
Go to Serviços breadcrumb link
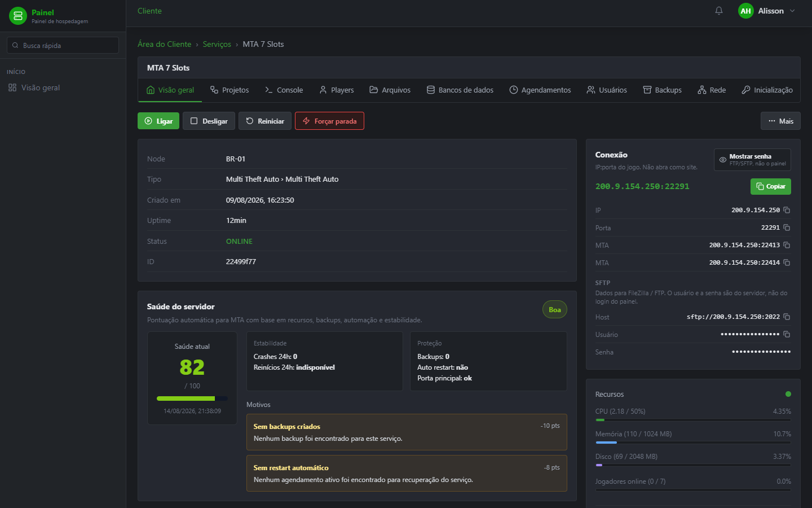click(217, 44)
